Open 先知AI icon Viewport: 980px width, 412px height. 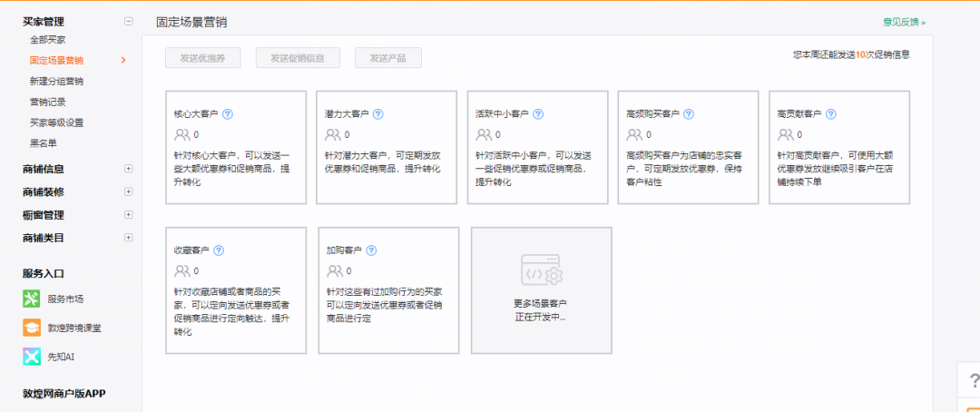(32, 357)
